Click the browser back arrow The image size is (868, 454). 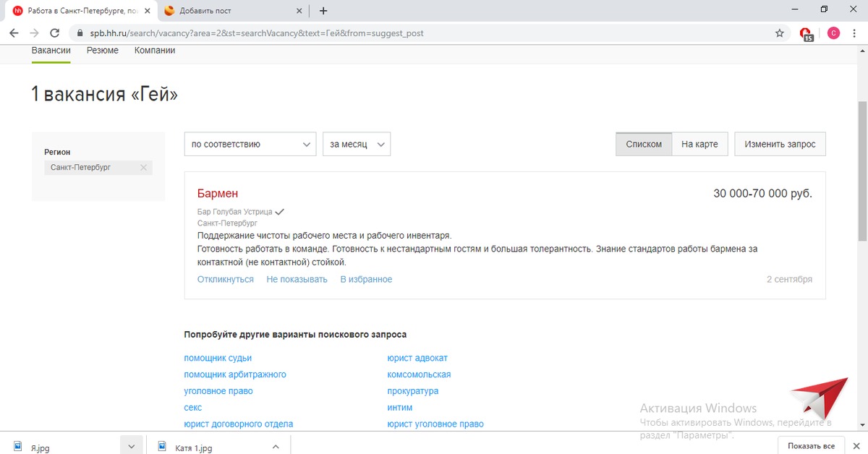click(14, 33)
